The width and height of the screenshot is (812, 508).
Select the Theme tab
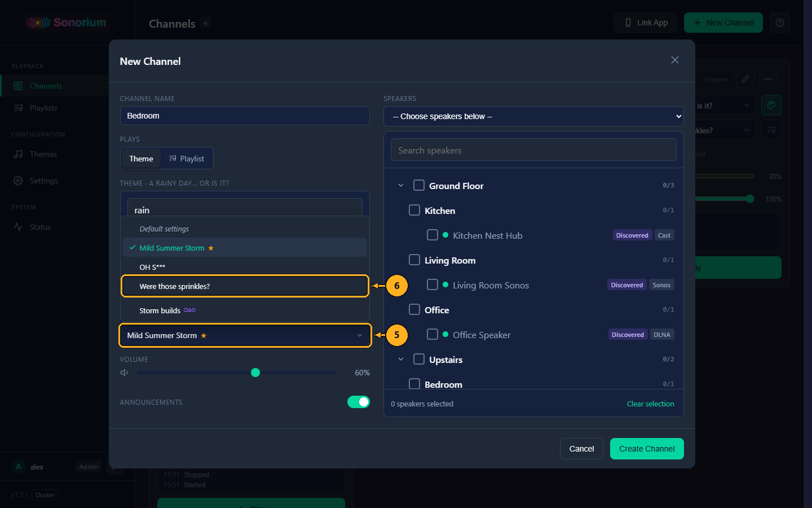(x=141, y=159)
